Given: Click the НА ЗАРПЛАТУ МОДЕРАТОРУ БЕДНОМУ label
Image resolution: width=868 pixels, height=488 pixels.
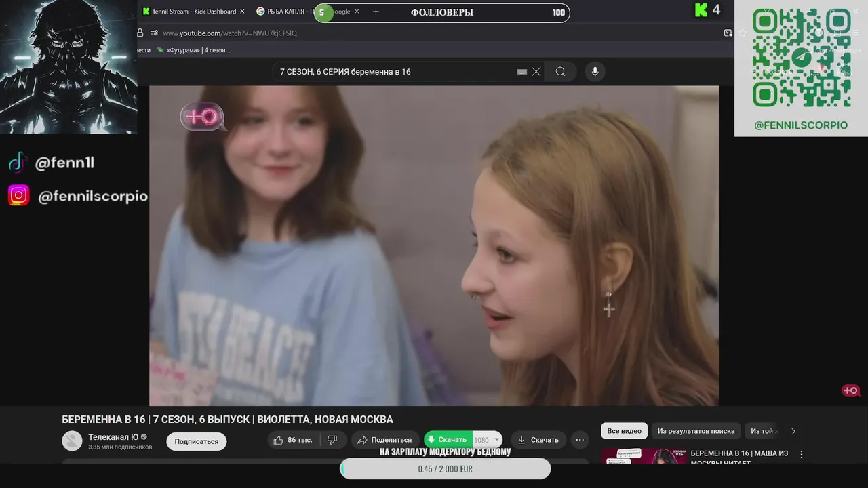Looking at the screenshot, I should point(446,451).
